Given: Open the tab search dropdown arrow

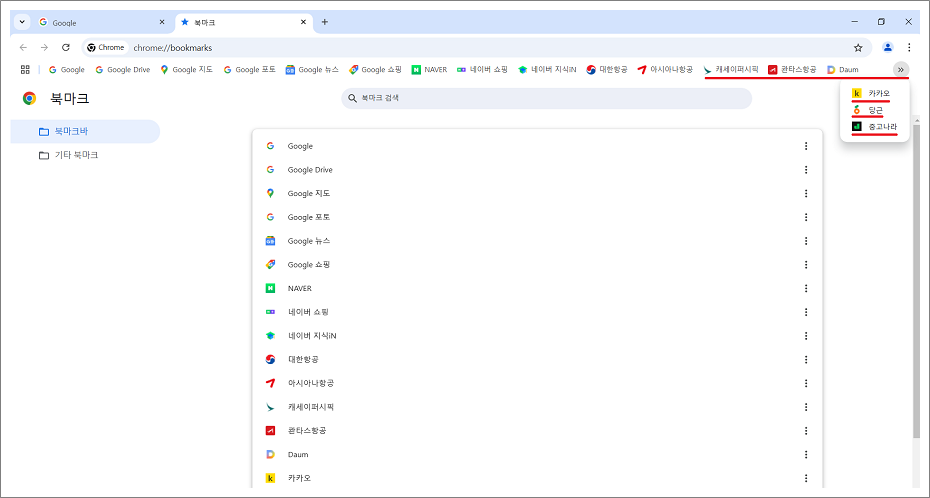Looking at the screenshot, I should coord(22,22).
